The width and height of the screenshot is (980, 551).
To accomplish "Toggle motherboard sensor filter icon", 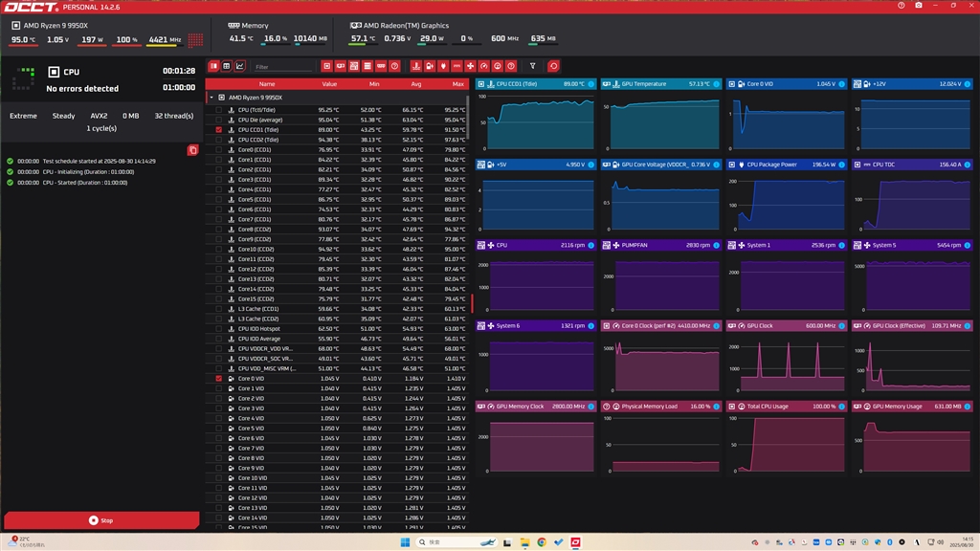I will 354,66.
